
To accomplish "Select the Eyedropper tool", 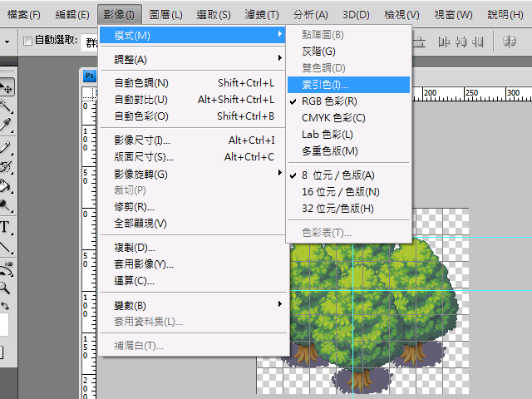I will pos(6,125).
